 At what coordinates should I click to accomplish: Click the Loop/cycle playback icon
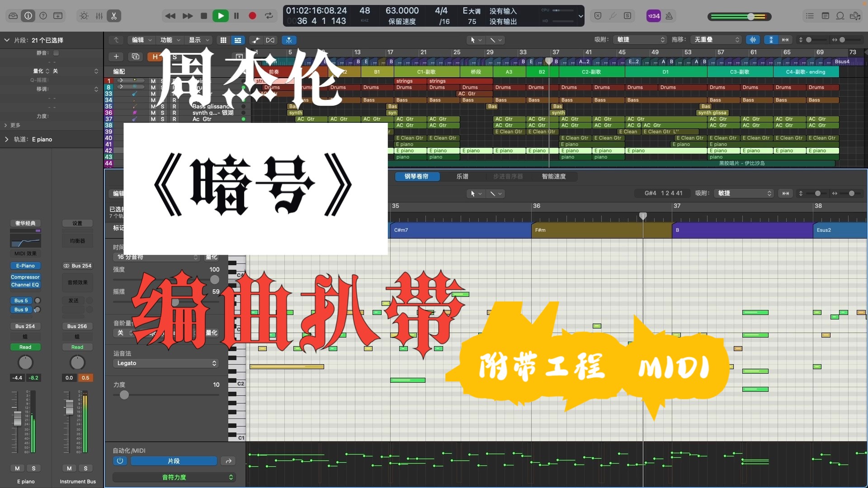[x=269, y=16]
